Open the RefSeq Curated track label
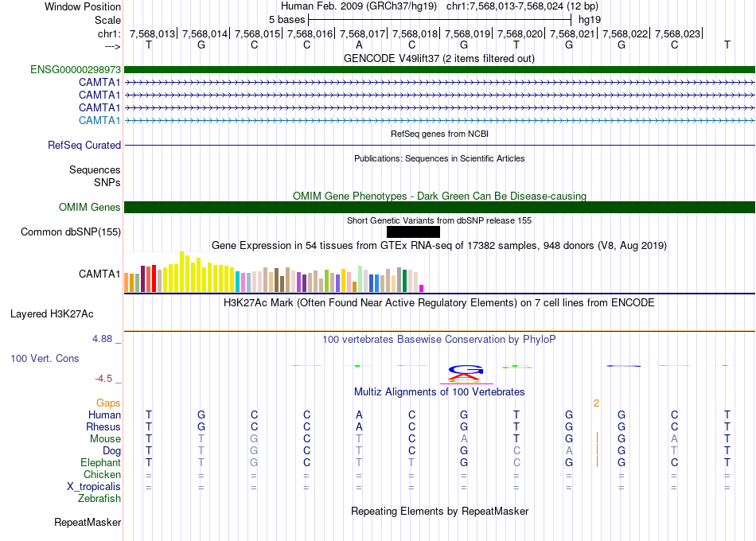756x541 pixels. click(84, 145)
